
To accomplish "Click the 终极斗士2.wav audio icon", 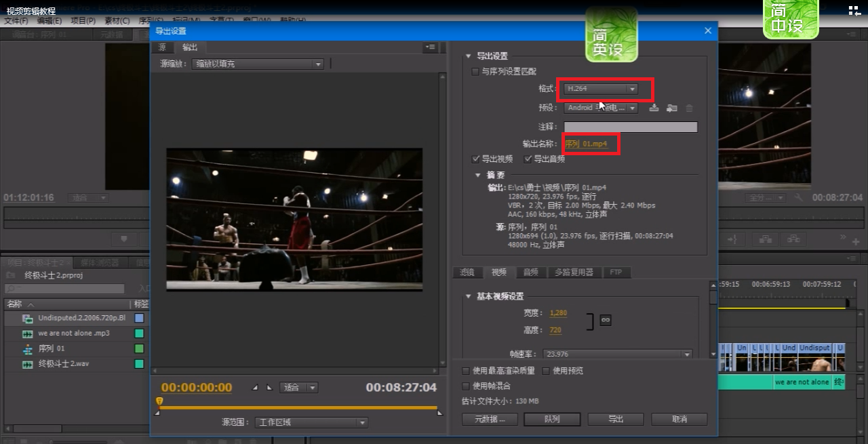I will click(27, 364).
